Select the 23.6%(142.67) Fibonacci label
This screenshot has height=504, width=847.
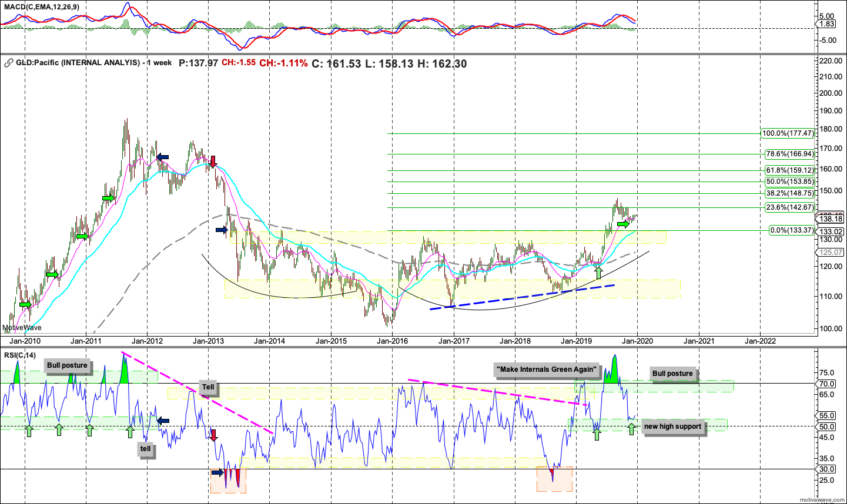pos(790,207)
